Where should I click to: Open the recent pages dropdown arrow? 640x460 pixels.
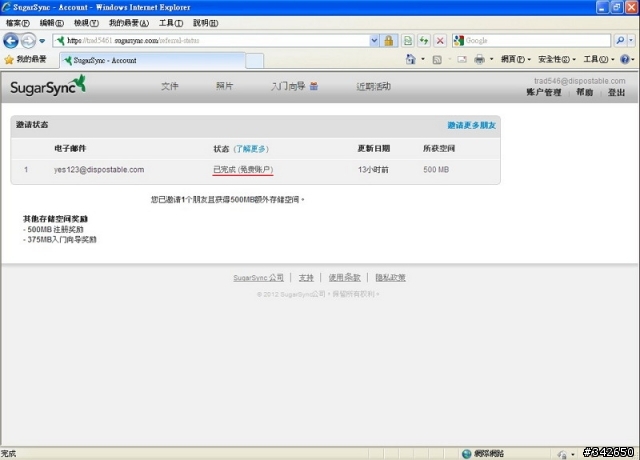42,41
